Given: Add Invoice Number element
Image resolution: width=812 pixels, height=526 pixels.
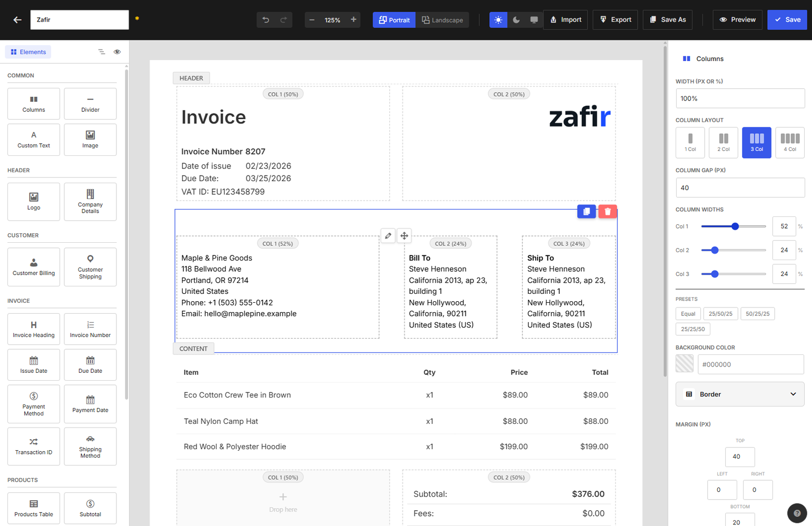Looking at the screenshot, I should click(x=90, y=329).
